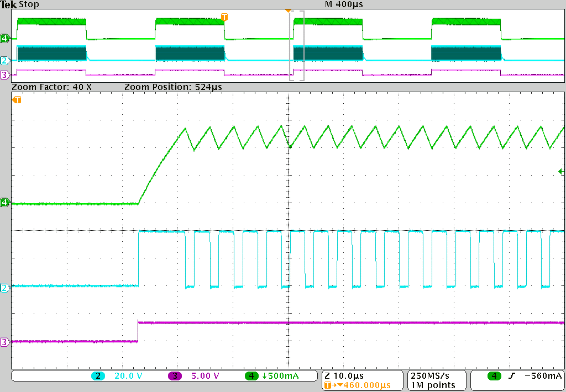Click channel 3 marker in the overview strip
The image size is (566, 392).
pos(5,75)
